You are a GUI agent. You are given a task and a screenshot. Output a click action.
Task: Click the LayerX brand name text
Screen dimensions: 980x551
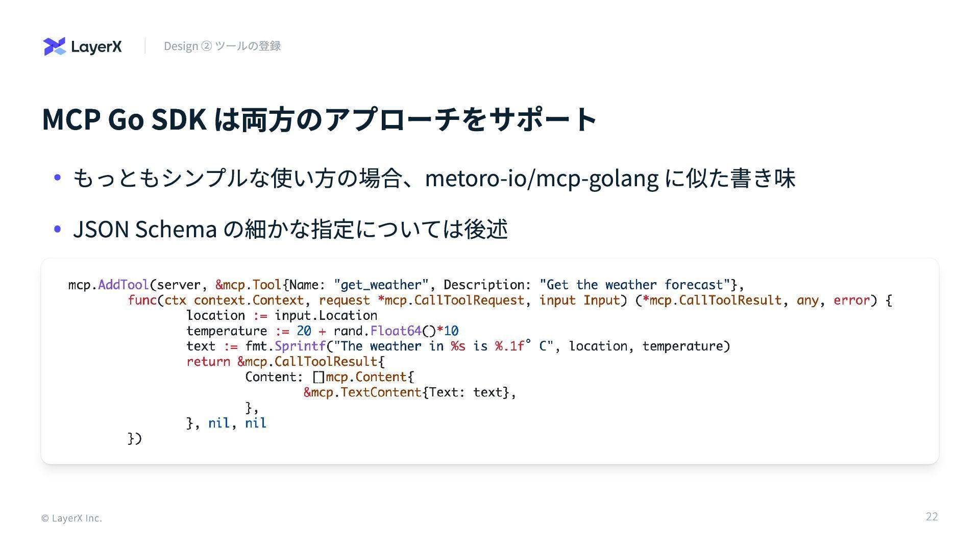click(x=96, y=47)
